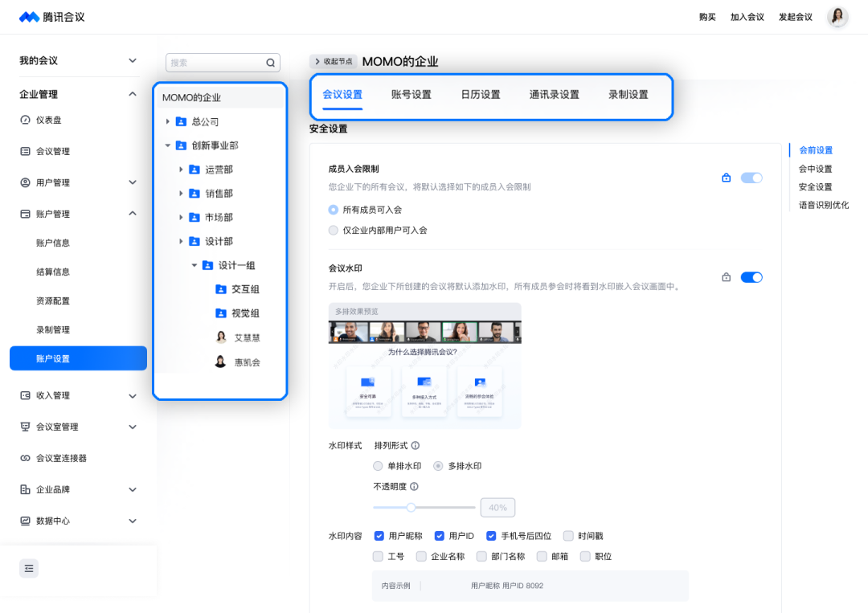Click the 账户管理 card icon

pos(26,214)
